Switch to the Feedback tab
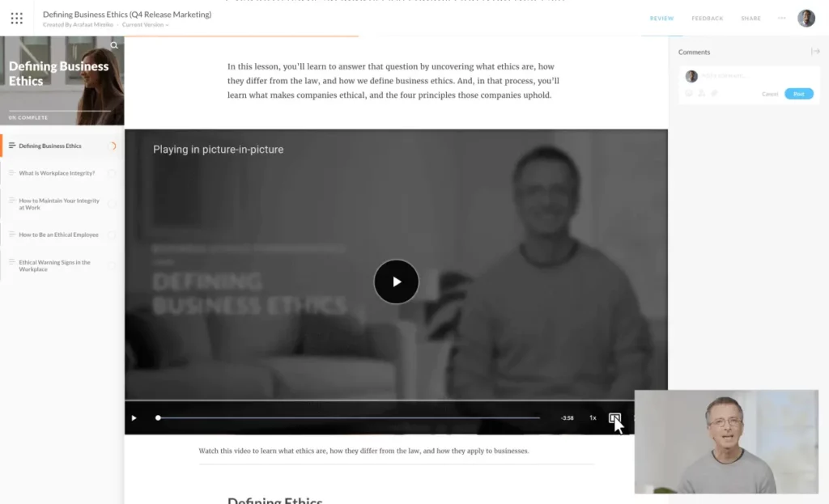The image size is (829, 504). pyautogui.click(x=707, y=19)
